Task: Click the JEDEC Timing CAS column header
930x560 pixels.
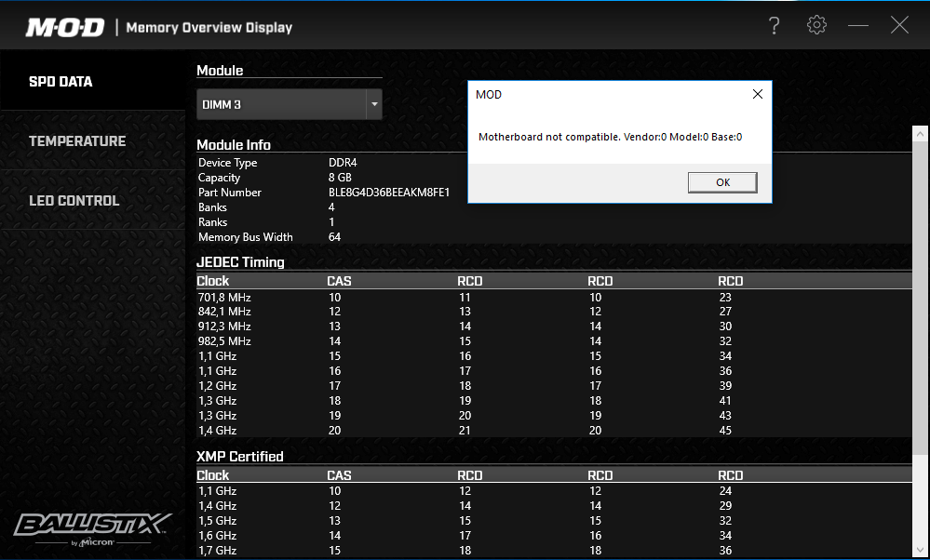Action: coord(339,281)
